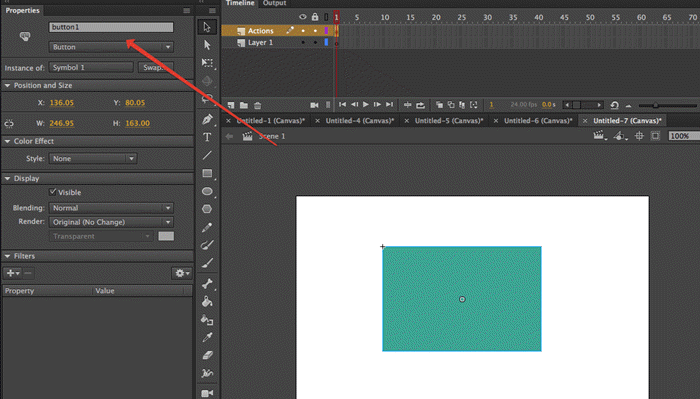The height and width of the screenshot is (399, 700).
Task: Open the Blending Normal dropdown
Action: click(x=111, y=208)
